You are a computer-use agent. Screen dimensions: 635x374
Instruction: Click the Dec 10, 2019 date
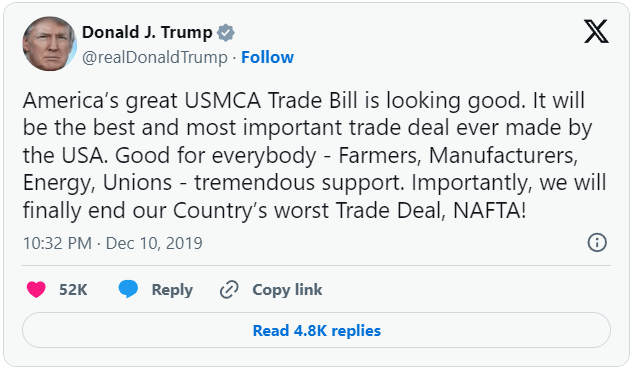pos(154,243)
